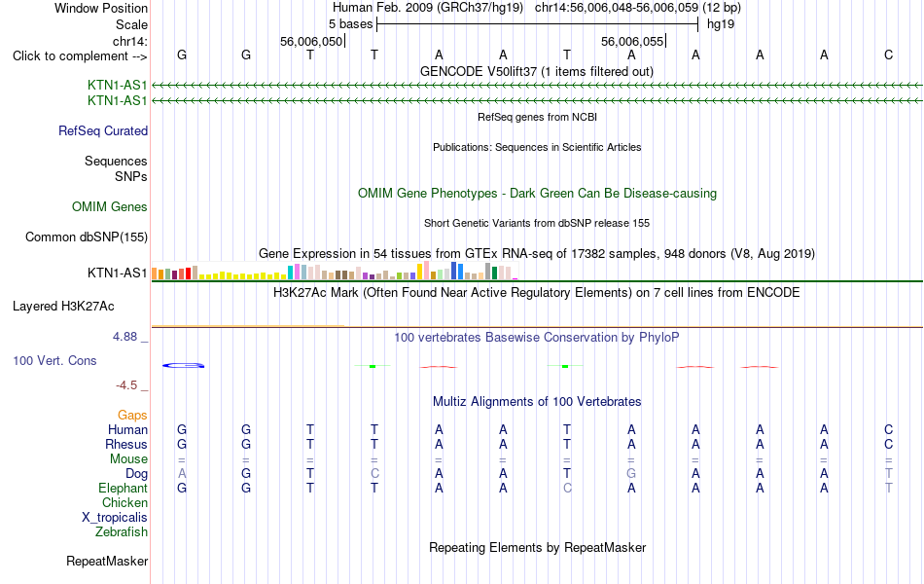Click 'Short Genetic Variants from dbSNP release 155'

coord(537,223)
